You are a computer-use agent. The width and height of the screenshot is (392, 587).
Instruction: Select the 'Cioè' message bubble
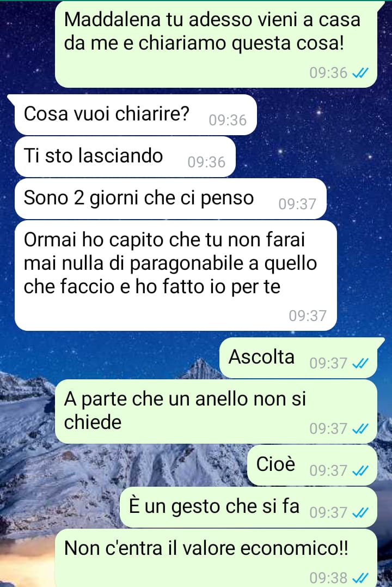(312, 465)
